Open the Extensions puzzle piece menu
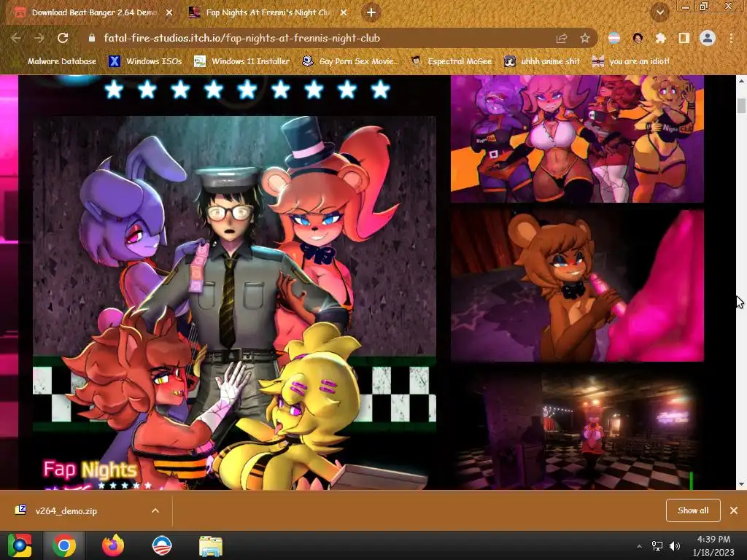The width and height of the screenshot is (747, 560). 661,38
